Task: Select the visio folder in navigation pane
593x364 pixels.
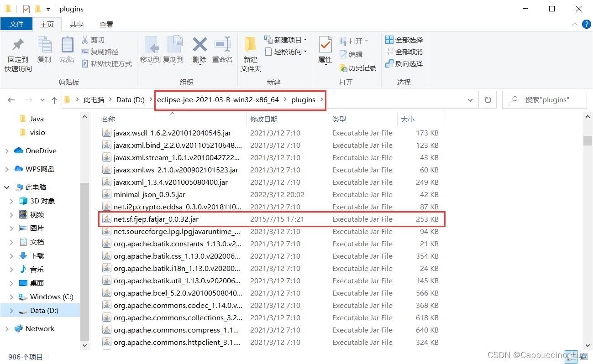Action: point(37,133)
